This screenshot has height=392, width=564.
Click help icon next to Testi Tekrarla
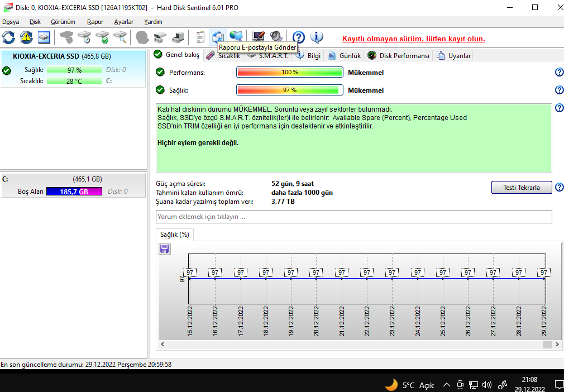(560, 187)
